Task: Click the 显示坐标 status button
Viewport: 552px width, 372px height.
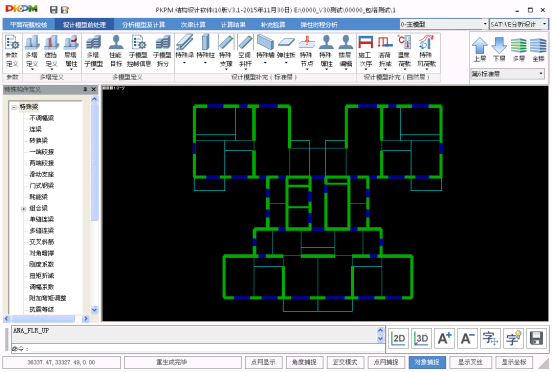Action: [514, 362]
